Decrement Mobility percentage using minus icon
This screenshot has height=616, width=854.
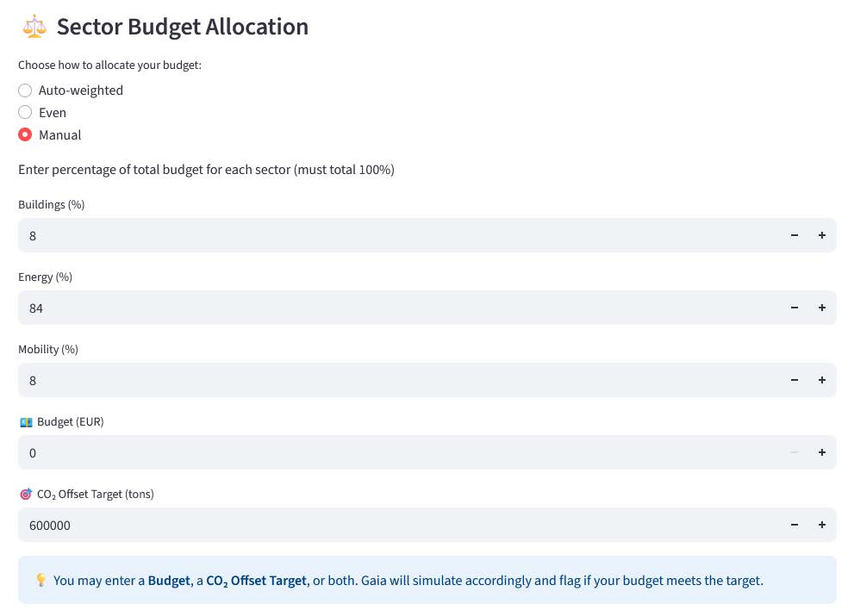795,380
